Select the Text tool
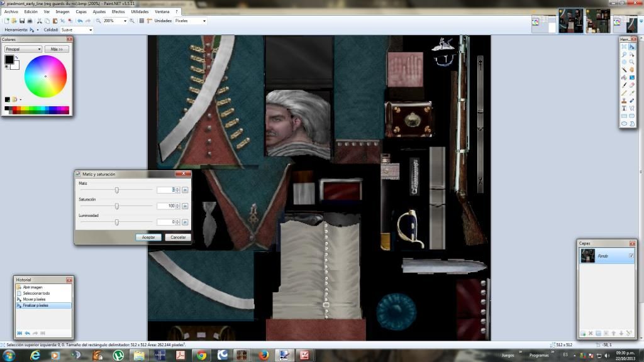This screenshot has height=362, width=644. pyautogui.click(x=624, y=108)
